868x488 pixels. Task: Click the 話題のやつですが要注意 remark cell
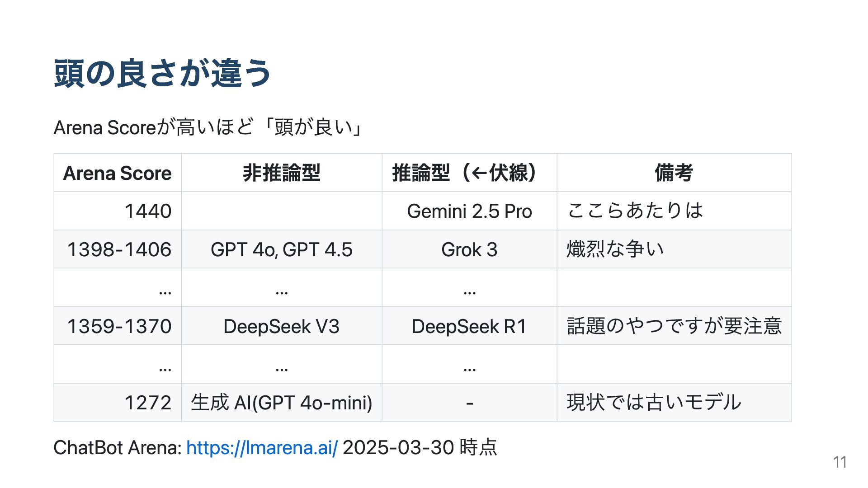point(674,326)
